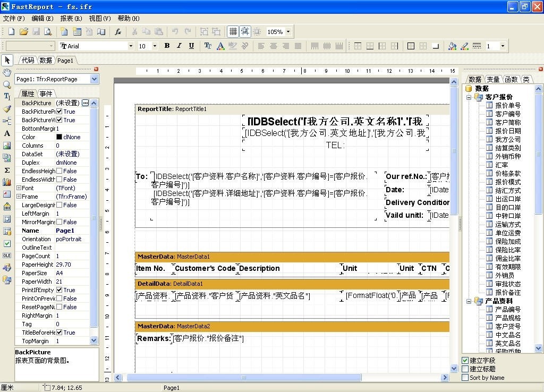This screenshot has height=392, width=544.
Task: Toggle LargeDesignHeight False checkbox
Action: (x=59, y=205)
